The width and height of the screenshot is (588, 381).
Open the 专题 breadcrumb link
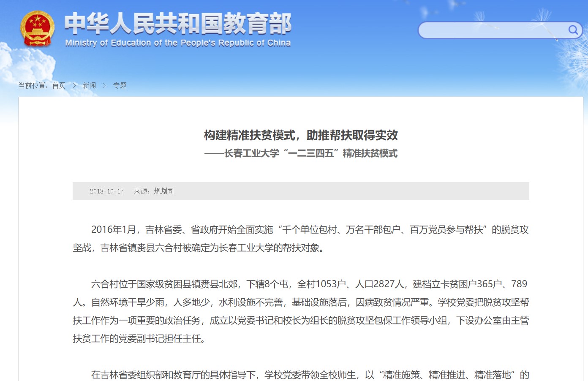pos(120,85)
